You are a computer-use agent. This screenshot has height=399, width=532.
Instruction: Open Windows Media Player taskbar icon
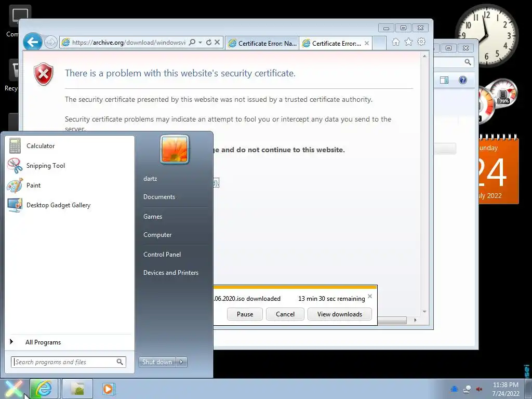pyautogui.click(x=109, y=389)
